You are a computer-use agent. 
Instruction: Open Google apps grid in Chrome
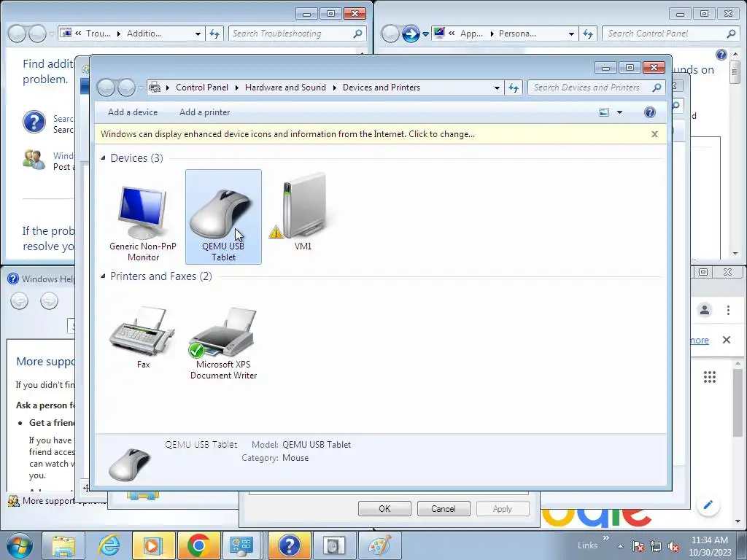coord(710,377)
